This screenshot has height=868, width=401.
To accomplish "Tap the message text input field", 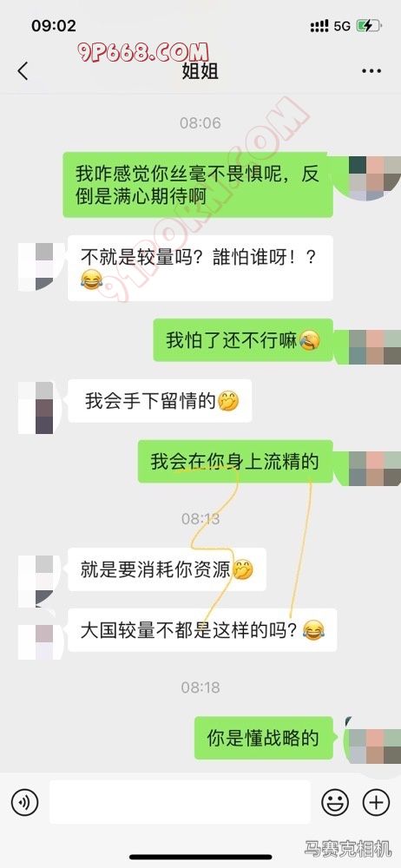I will point(180,802).
